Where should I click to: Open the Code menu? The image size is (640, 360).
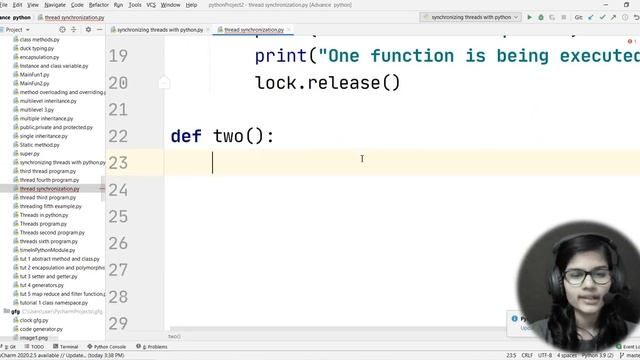point(77,5)
